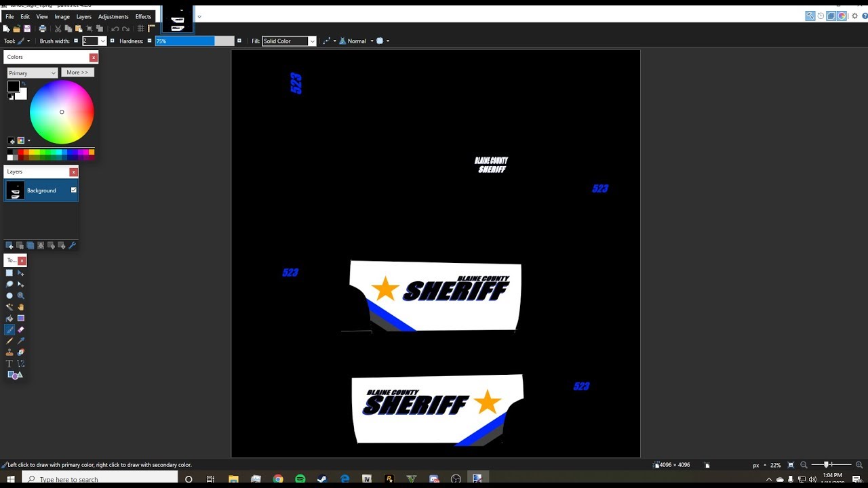The width and height of the screenshot is (868, 488).
Task: Open Layer Properties wrench icon
Action: [73, 245]
